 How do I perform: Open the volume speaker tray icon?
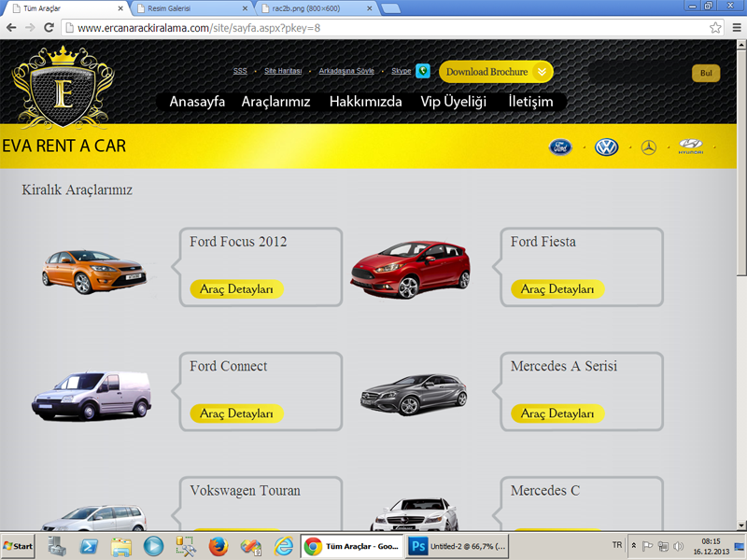(x=679, y=546)
